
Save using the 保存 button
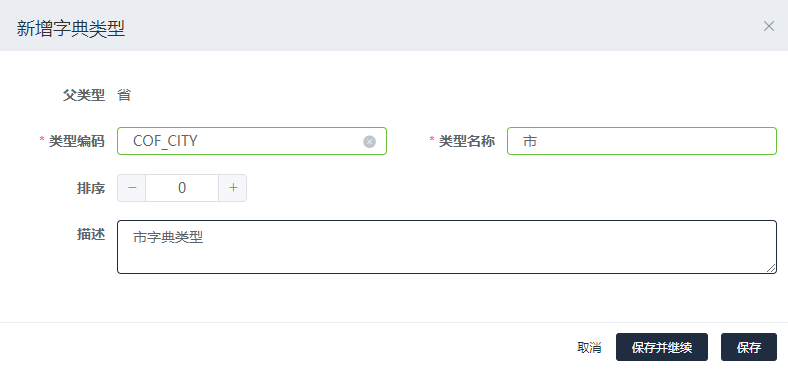point(749,347)
